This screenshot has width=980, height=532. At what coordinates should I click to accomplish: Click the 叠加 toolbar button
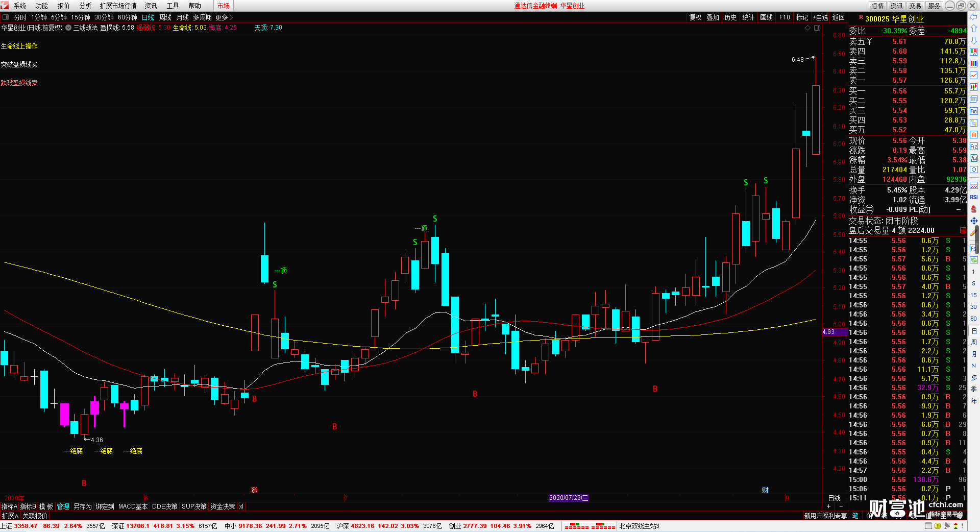[713, 17]
